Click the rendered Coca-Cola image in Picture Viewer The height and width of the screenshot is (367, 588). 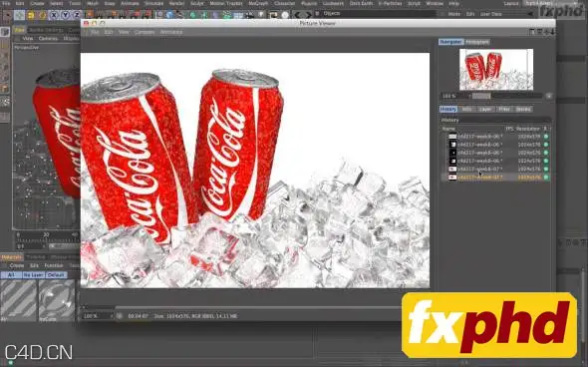255,171
